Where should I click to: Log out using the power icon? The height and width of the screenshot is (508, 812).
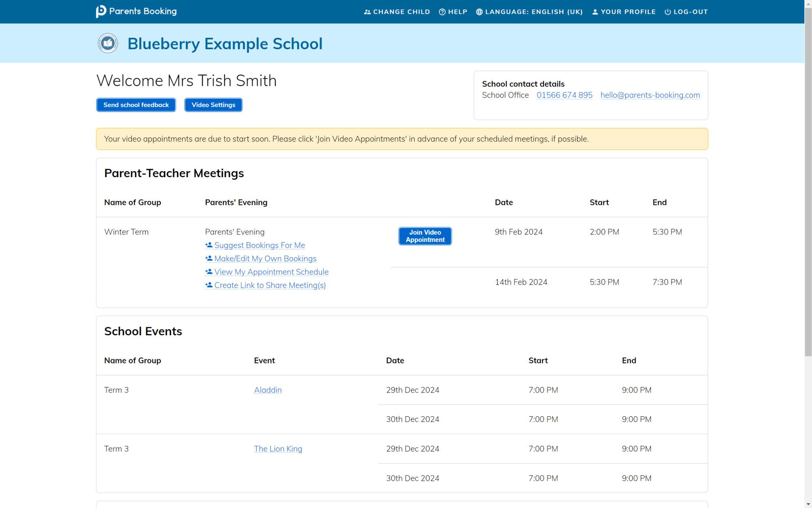coord(667,12)
